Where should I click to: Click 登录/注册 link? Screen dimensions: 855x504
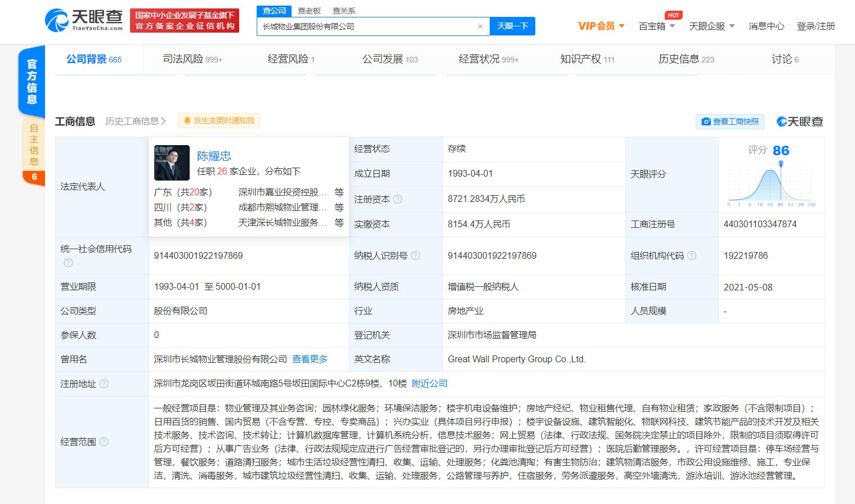coord(816,26)
